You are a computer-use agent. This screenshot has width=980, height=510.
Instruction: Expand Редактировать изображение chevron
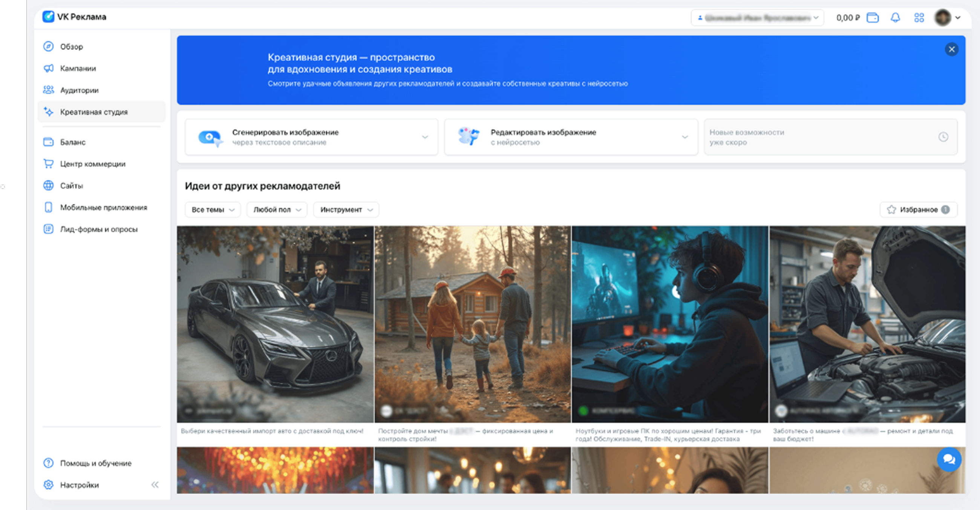pyautogui.click(x=685, y=137)
